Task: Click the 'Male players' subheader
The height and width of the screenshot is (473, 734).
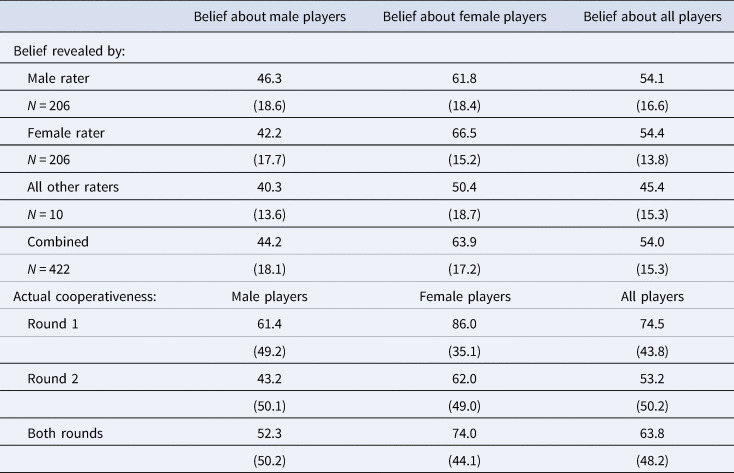Action: click(x=270, y=296)
